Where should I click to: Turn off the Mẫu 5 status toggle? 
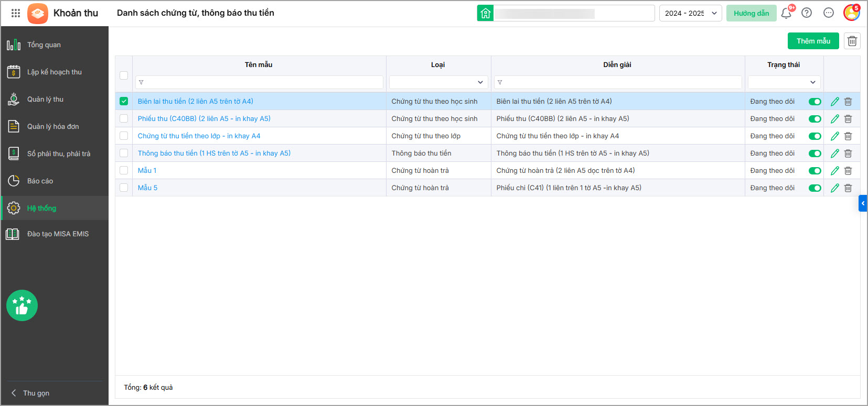click(x=815, y=188)
